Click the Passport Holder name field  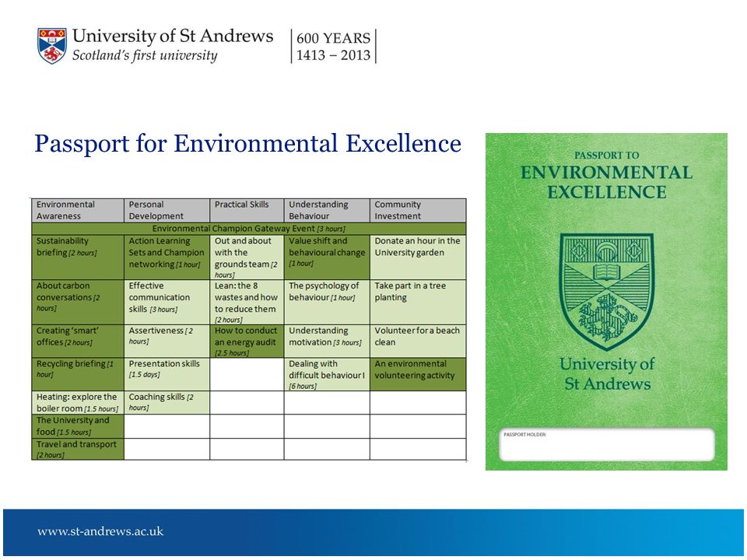606,444
